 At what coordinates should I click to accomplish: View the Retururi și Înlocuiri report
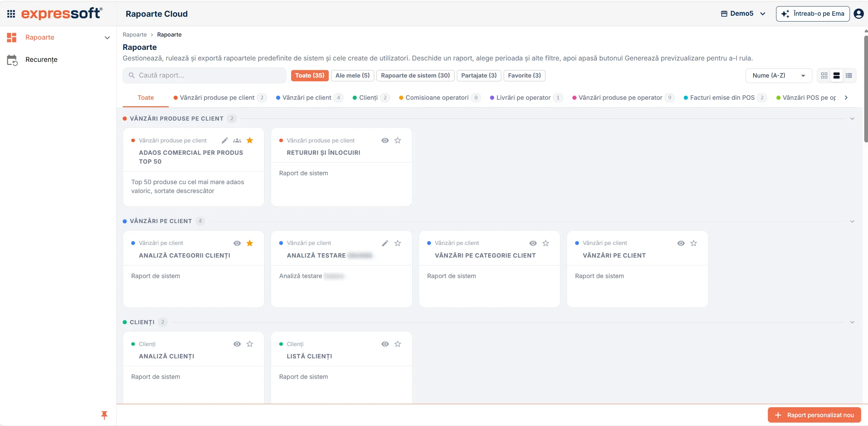tap(385, 140)
